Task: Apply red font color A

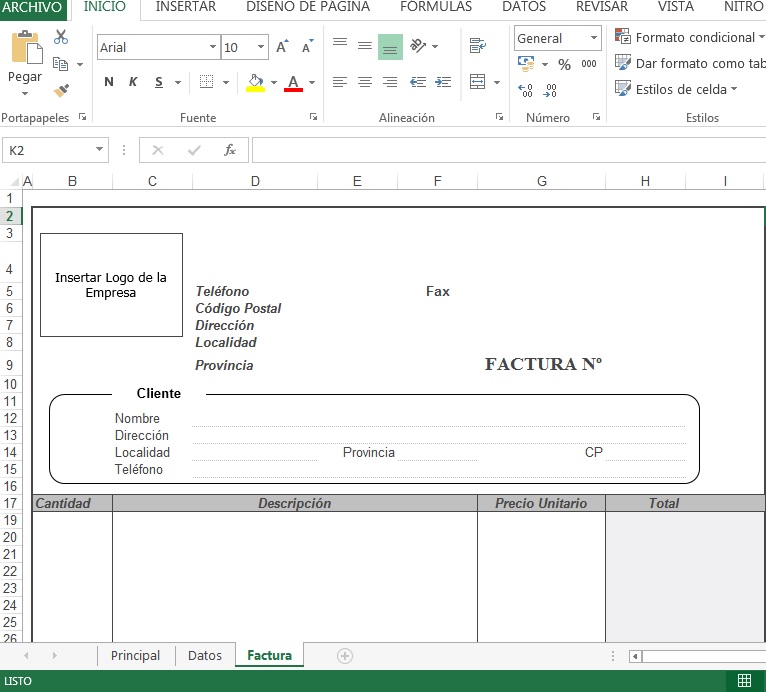Action: 293,83
